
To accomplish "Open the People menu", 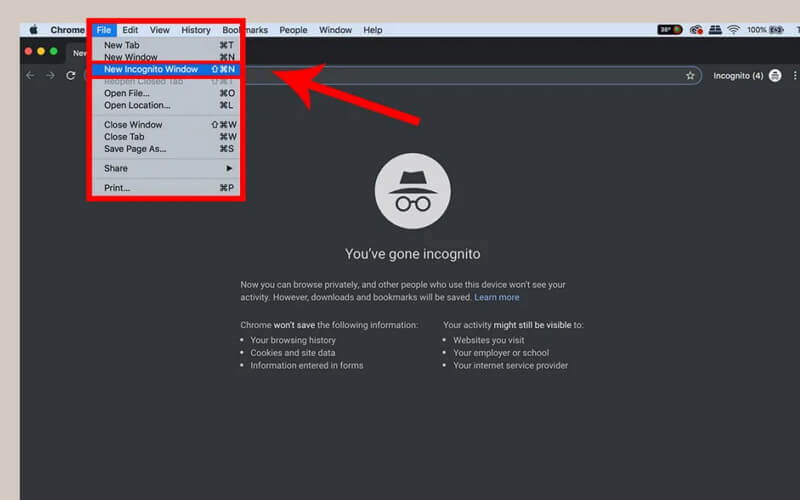I will pyautogui.click(x=293, y=30).
